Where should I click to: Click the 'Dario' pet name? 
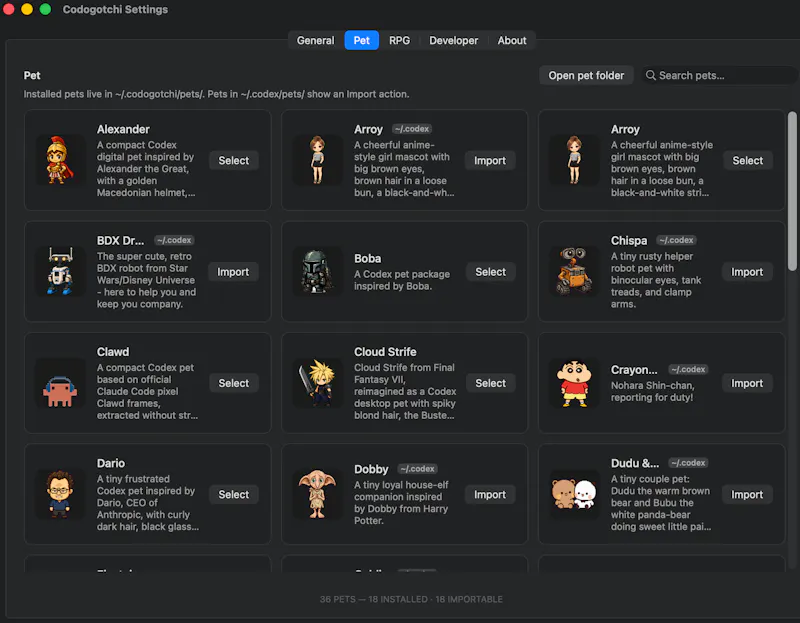tap(111, 463)
